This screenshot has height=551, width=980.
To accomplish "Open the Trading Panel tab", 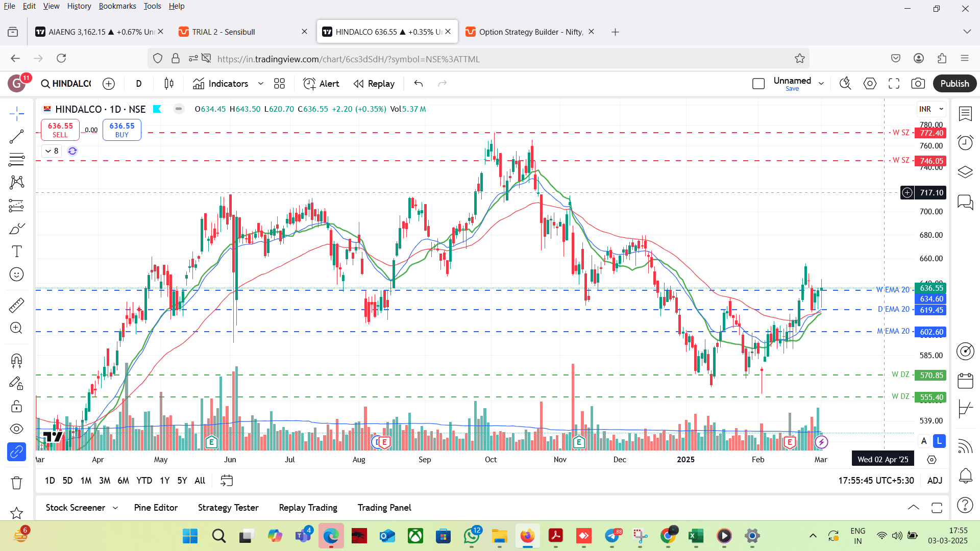I will (384, 508).
